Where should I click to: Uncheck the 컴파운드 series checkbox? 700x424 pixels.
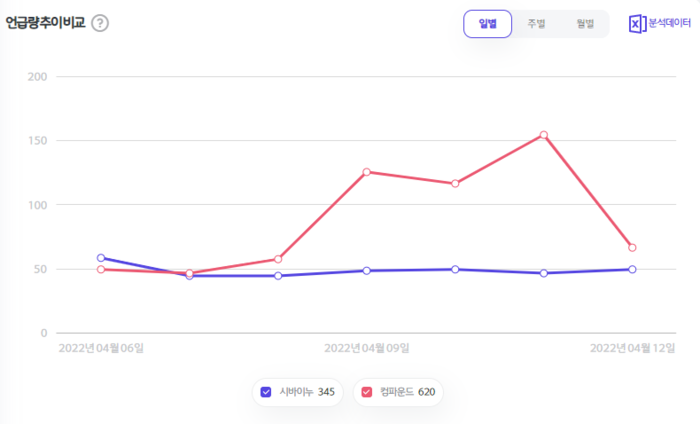(x=367, y=392)
